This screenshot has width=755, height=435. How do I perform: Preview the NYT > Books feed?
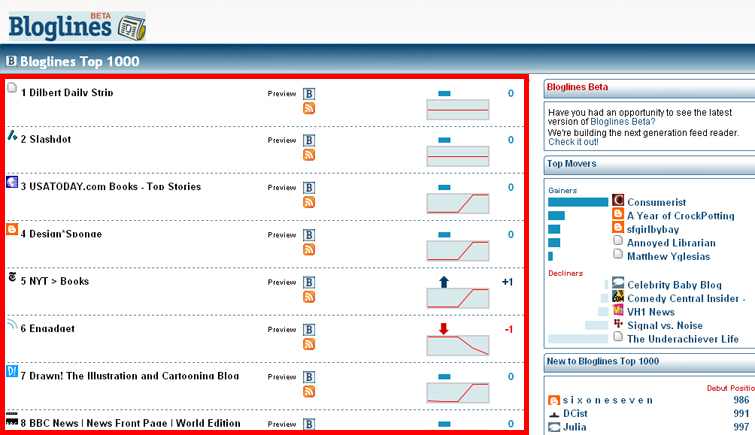click(282, 282)
